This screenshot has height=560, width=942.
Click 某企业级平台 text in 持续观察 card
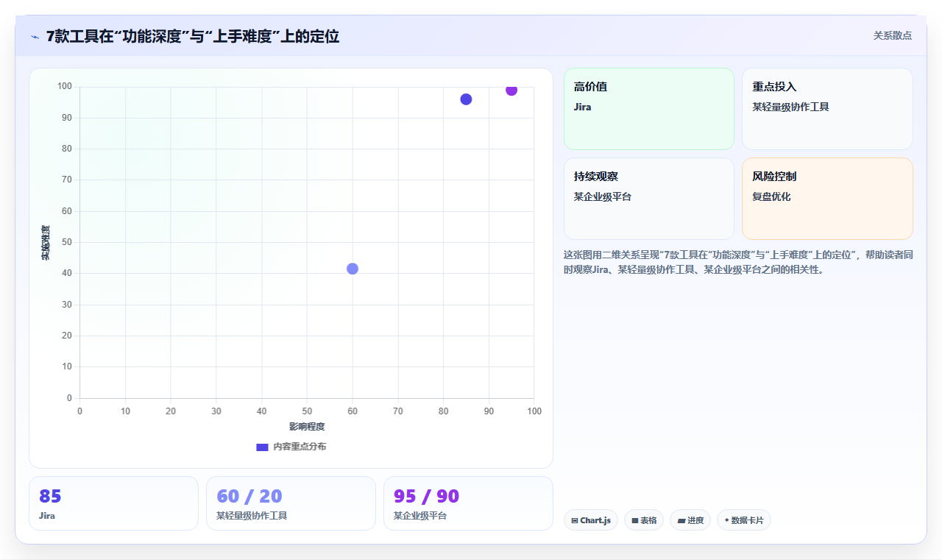(603, 197)
